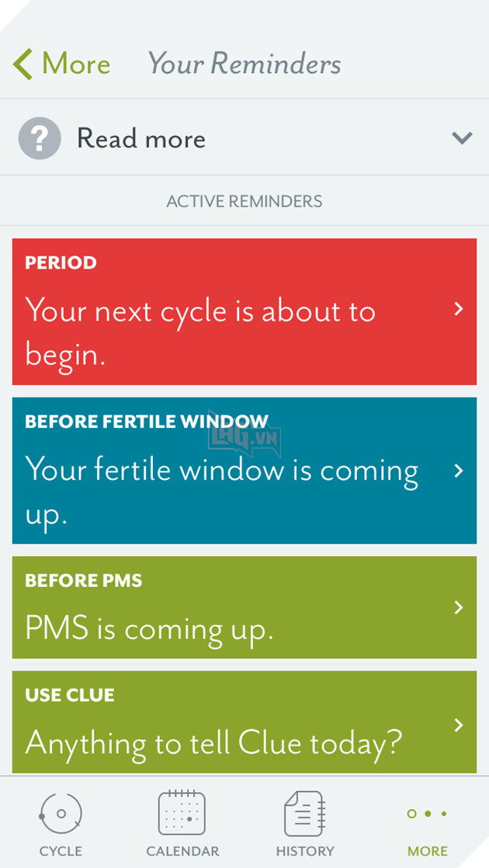Screen dimensions: 489x868
Task: Tap the Use Clue reminder chevron
Action: (x=459, y=725)
